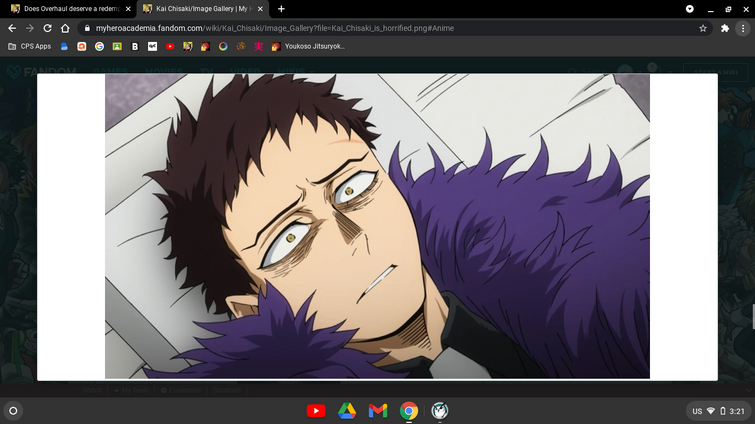Open the My Hero Academia wiki bookmark
The width and height of the screenshot is (755, 424).
188,46
